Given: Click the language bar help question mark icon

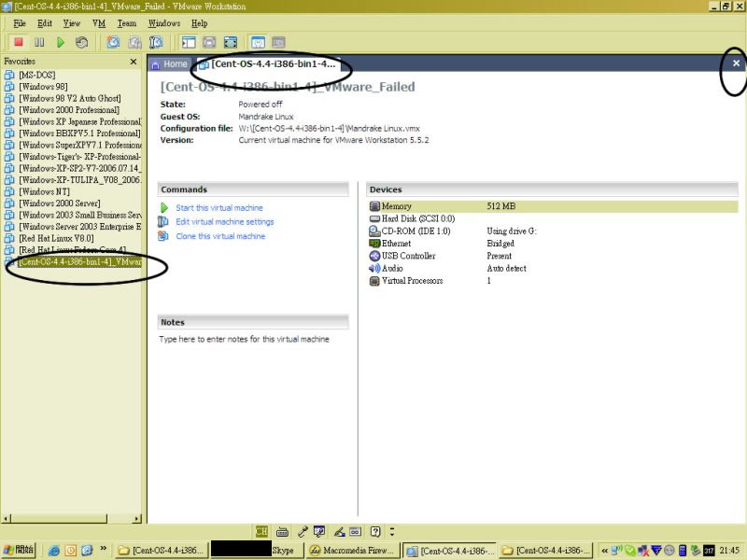Looking at the screenshot, I should pyautogui.click(x=375, y=531).
